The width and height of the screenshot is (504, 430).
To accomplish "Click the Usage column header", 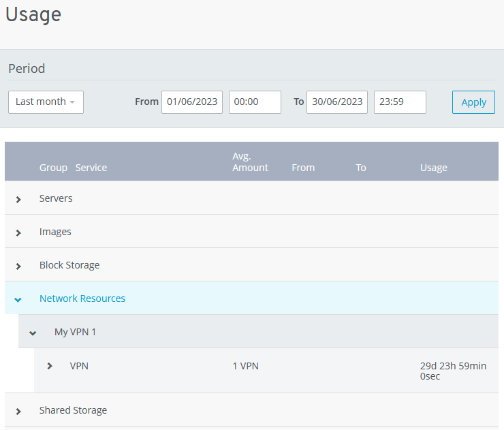I will pos(433,168).
